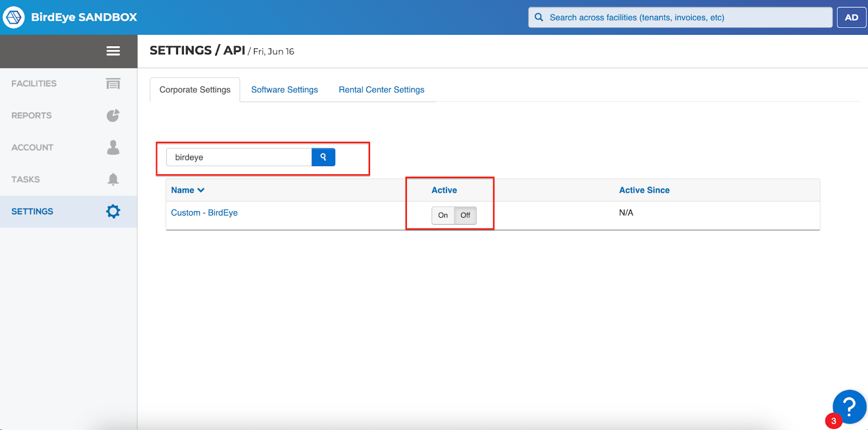Click the BirdEye logo icon
Image resolution: width=868 pixels, height=430 pixels.
pos(14,17)
